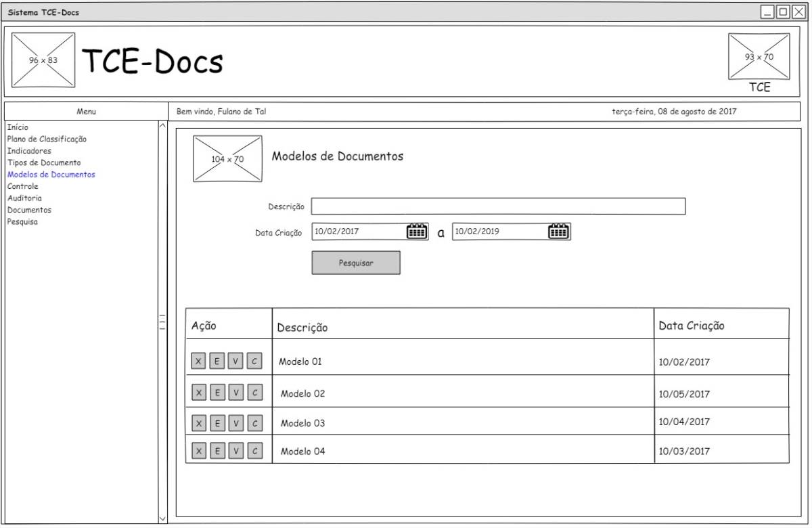
Task: Click the start date field showing 10/02/2017
Action: (359, 232)
